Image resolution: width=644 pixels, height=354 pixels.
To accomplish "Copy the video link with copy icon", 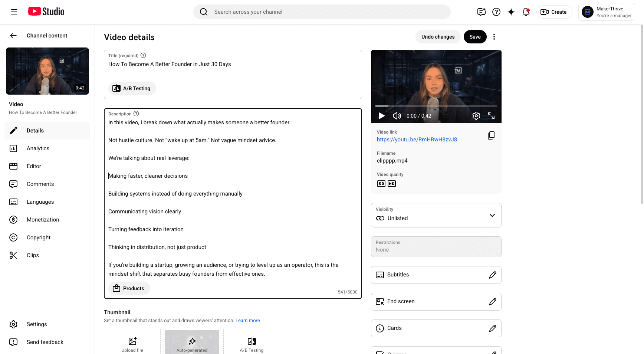I will 491,135.
